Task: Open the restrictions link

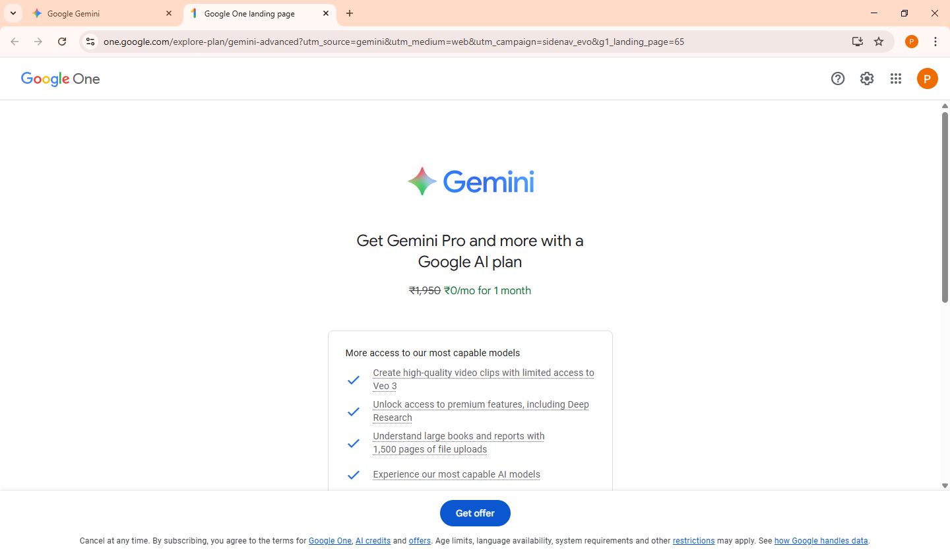Action: click(x=693, y=541)
